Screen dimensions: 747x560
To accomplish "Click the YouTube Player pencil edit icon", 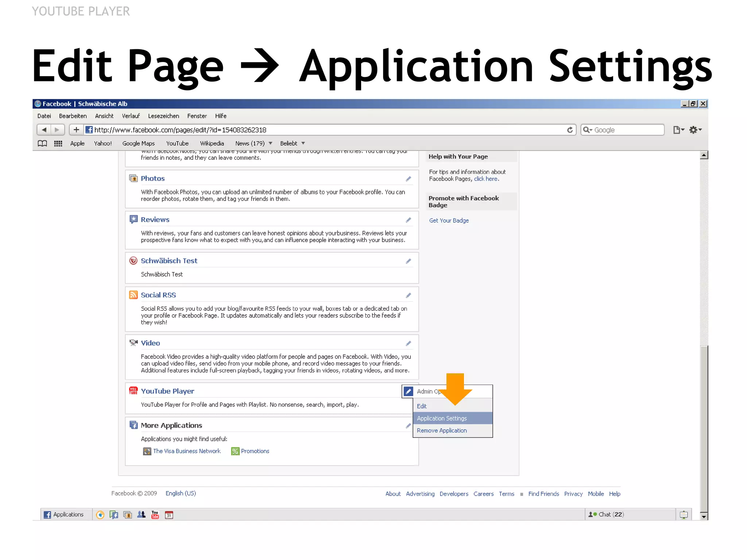I will (408, 392).
